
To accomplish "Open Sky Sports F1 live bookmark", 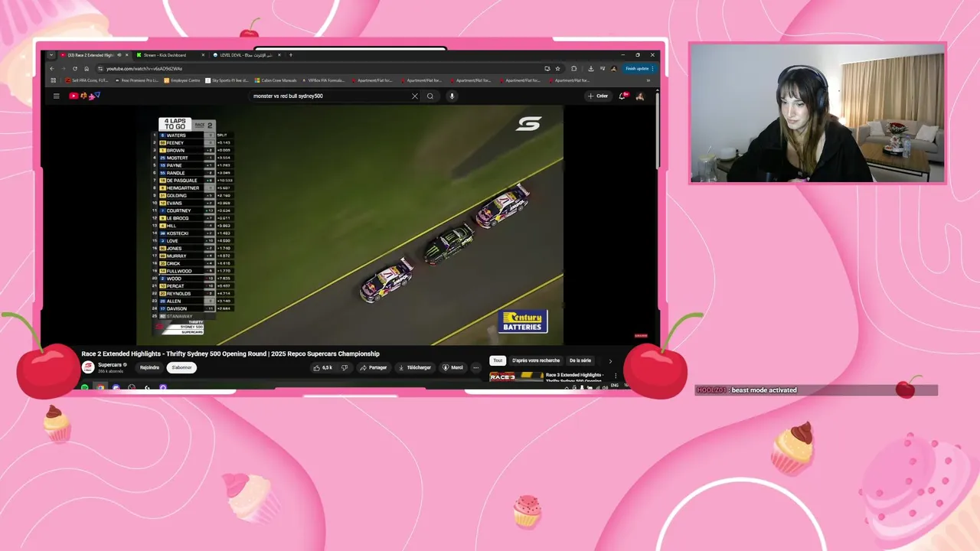I will (227, 80).
